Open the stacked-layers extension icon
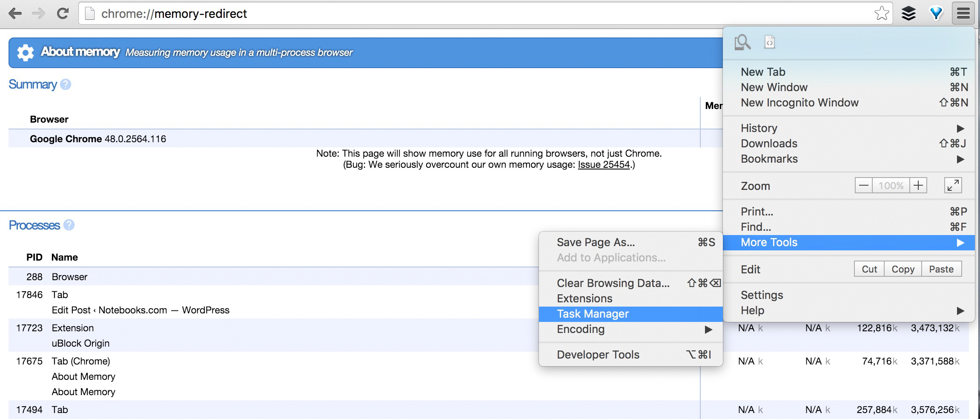 tap(908, 14)
